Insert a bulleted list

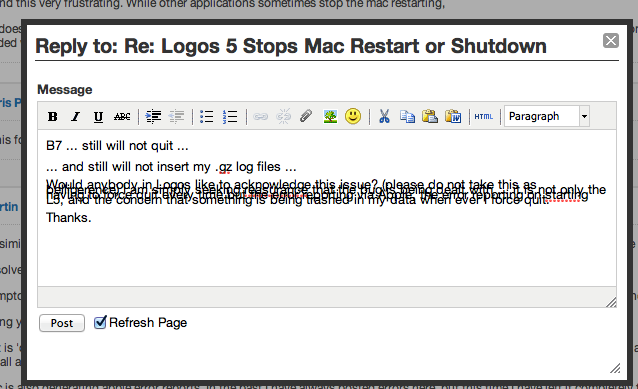point(207,117)
